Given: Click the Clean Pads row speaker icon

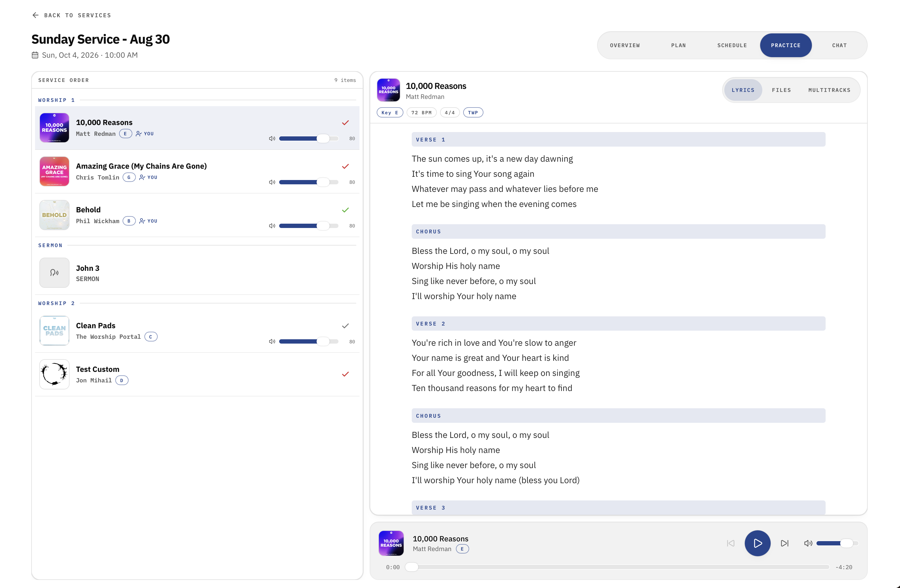Looking at the screenshot, I should tap(272, 341).
